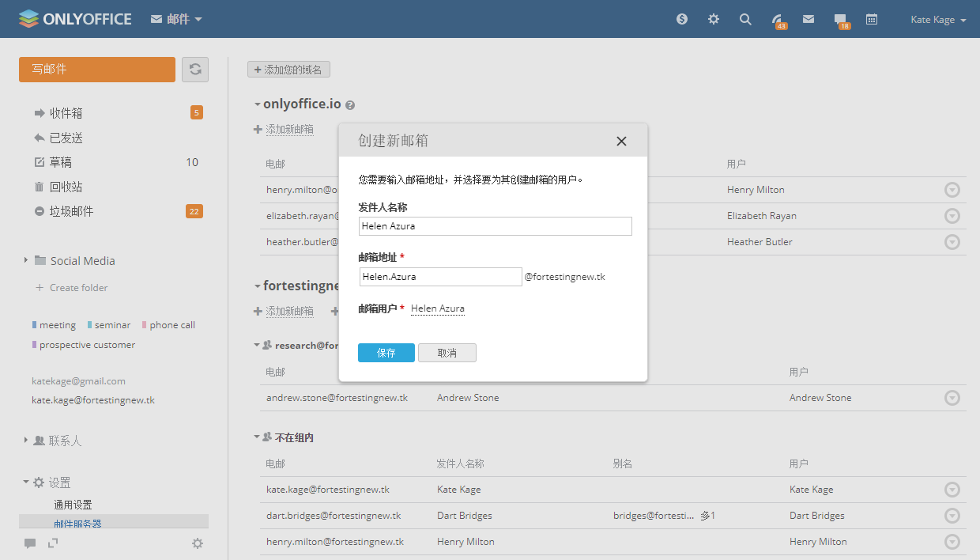Click the 保存 save button

386,353
